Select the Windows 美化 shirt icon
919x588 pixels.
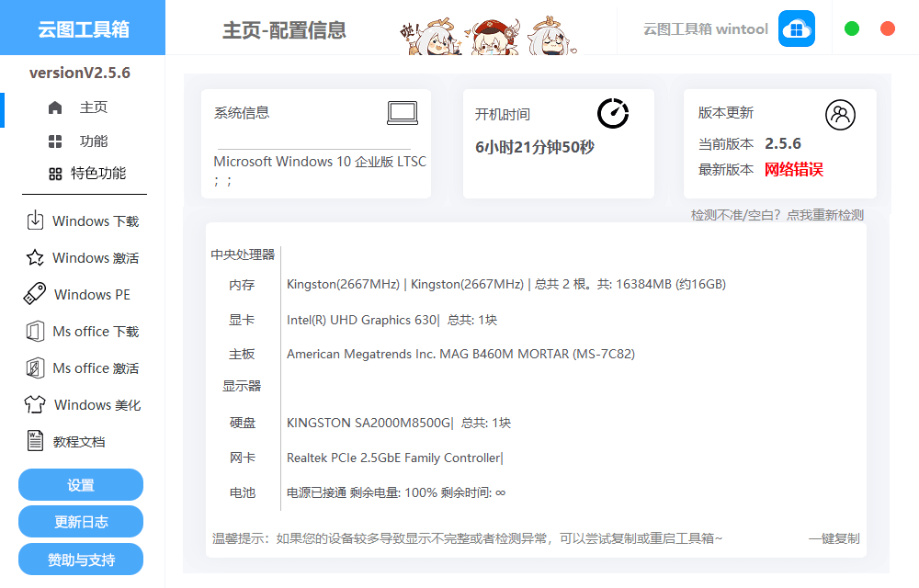tap(34, 404)
